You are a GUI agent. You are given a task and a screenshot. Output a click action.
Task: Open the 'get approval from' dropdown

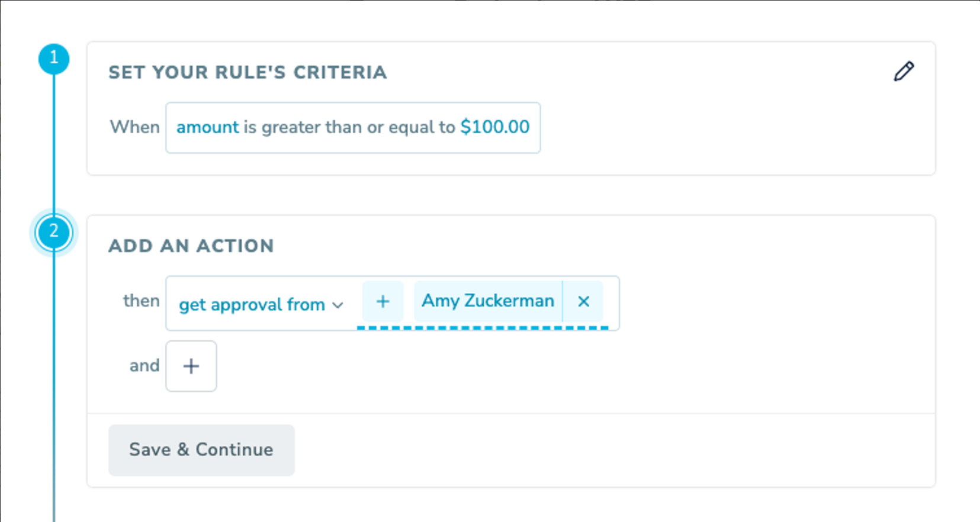click(261, 304)
